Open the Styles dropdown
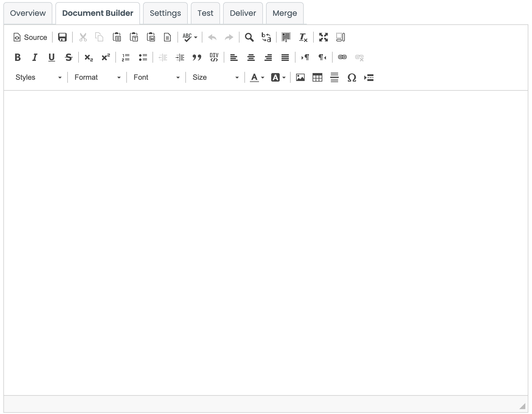This screenshot has height=414, width=532. [x=39, y=78]
